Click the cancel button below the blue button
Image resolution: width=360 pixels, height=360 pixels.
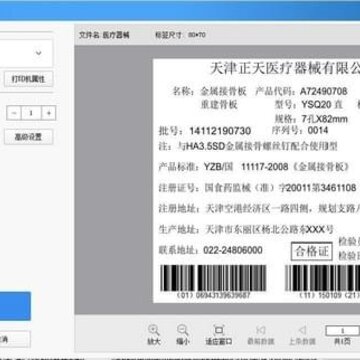15,339
